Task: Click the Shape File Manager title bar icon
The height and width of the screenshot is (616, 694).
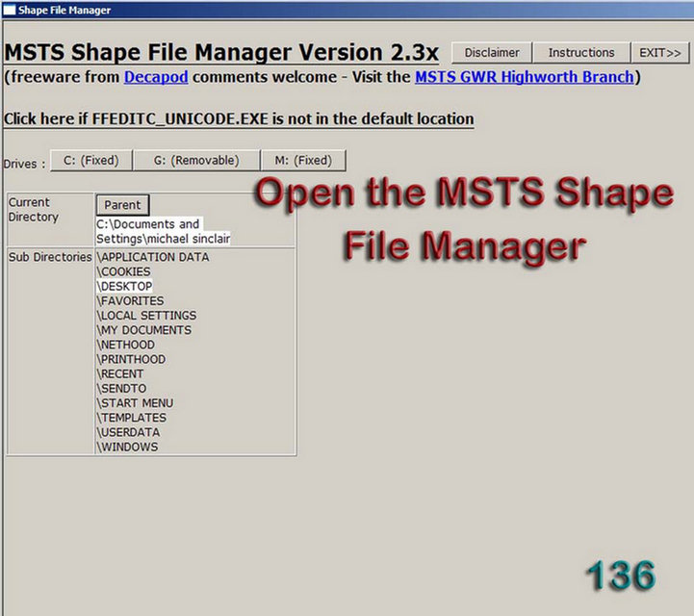Action: pyautogui.click(x=10, y=10)
